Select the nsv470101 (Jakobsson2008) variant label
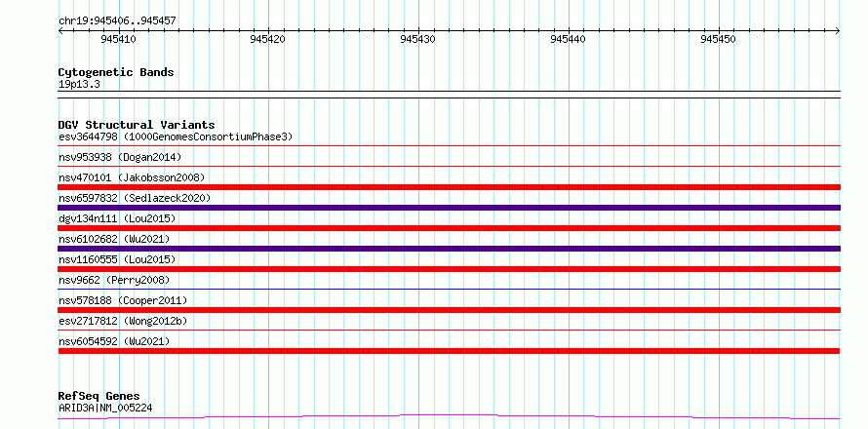Image resolution: width=868 pixels, height=429 pixels. (x=132, y=177)
